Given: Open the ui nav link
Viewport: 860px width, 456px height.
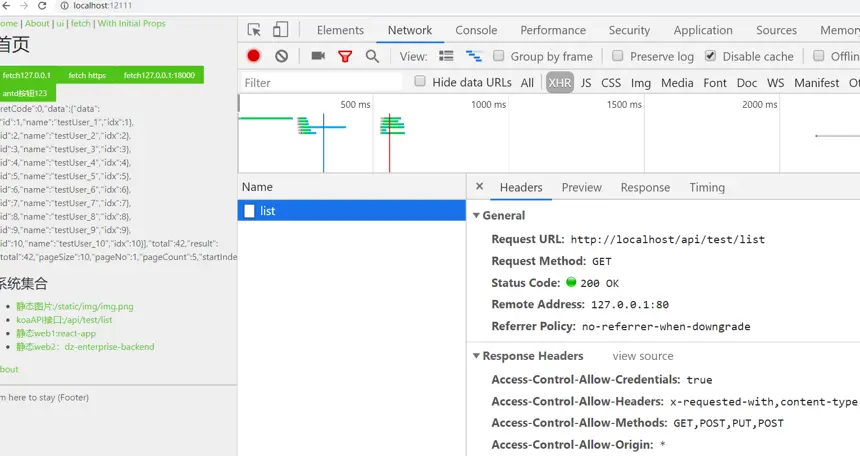Looking at the screenshot, I should (60, 24).
